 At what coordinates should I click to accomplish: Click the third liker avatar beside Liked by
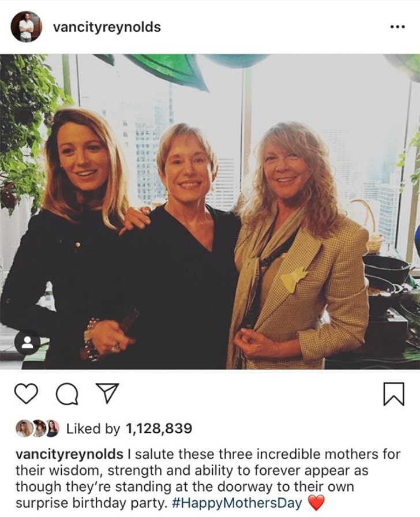(x=51, y=429)
